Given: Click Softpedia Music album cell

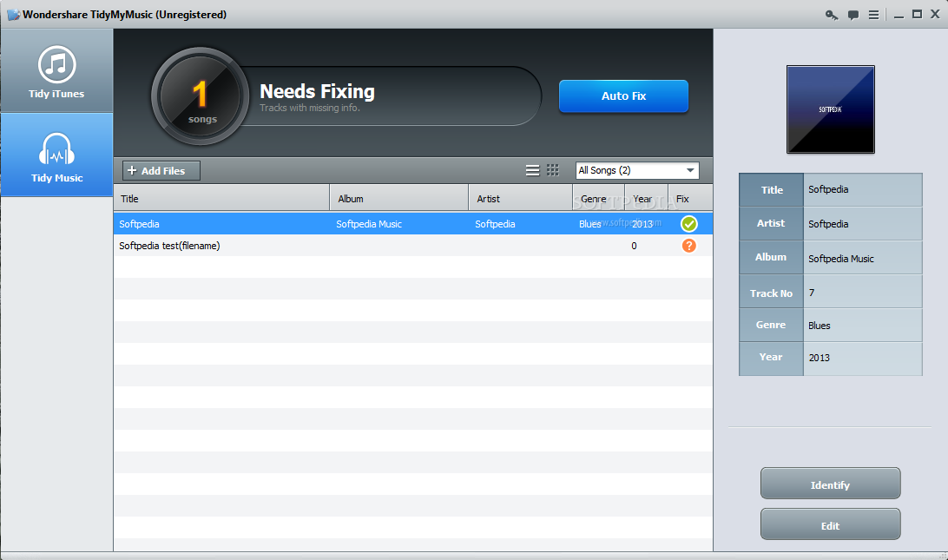Looking at the screenshot, I should [369, 224].
